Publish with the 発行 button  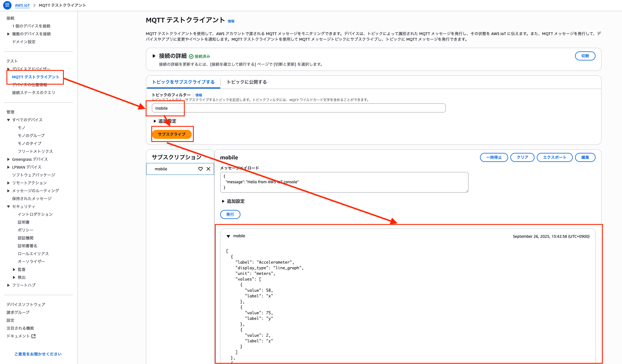click(230, 214)
